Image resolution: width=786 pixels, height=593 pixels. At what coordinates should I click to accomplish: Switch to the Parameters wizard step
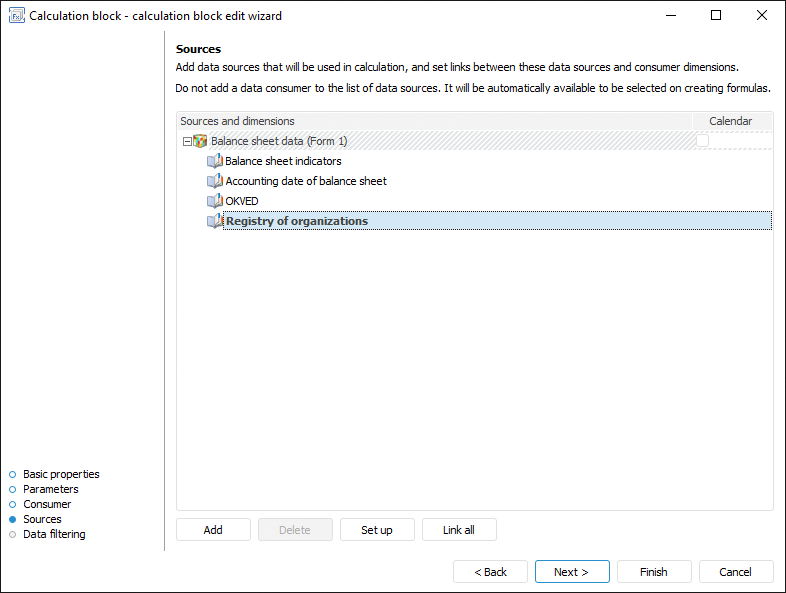coord(50,489)
